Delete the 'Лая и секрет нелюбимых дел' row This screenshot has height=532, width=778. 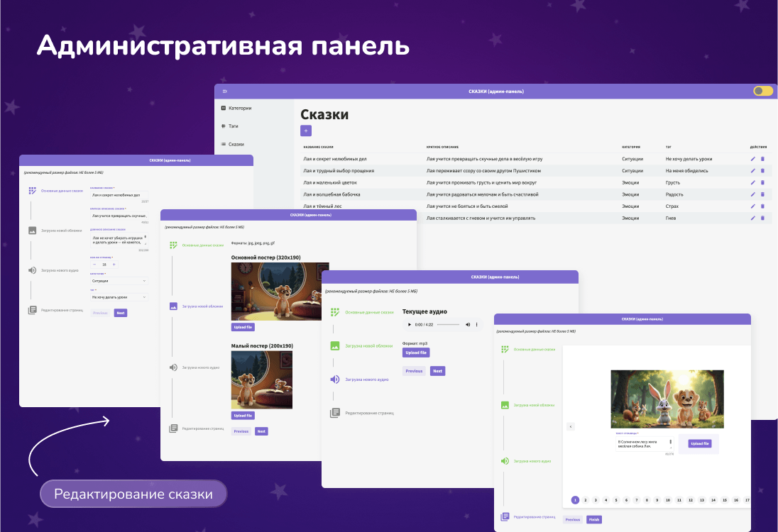[762, 159]
